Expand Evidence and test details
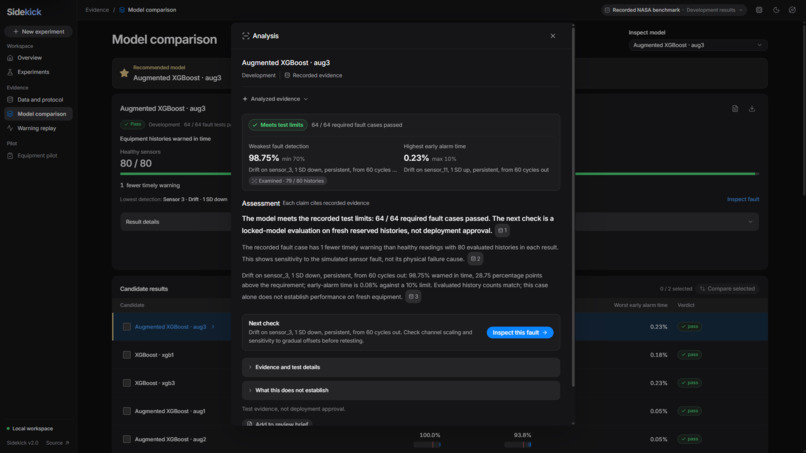 coord(400,367)
